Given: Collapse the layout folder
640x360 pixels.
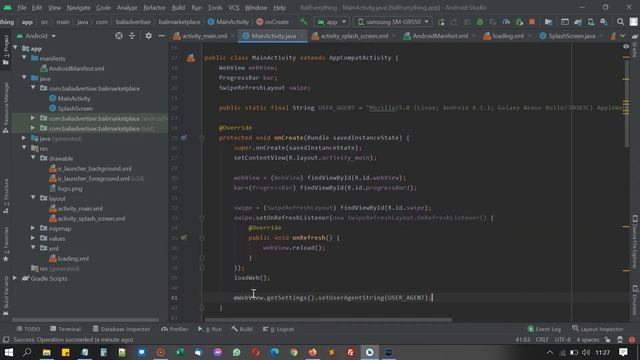Looking at the screenshot, I should 33,198.
